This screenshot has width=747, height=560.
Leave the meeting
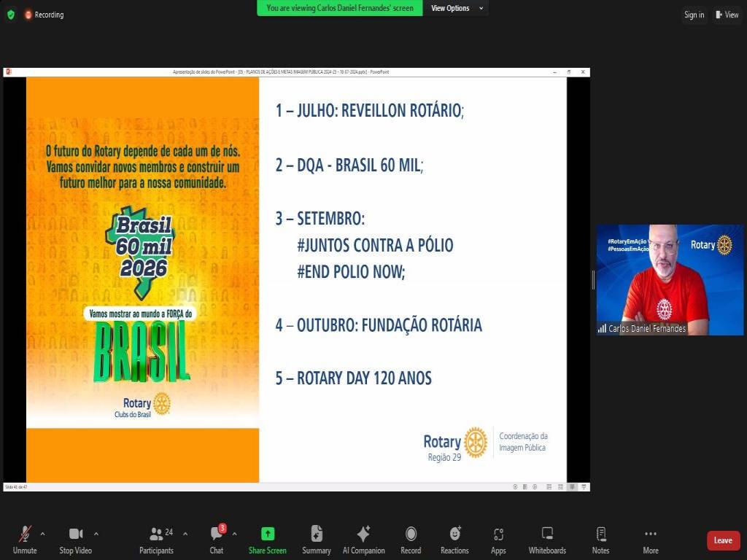pos(723,540)
